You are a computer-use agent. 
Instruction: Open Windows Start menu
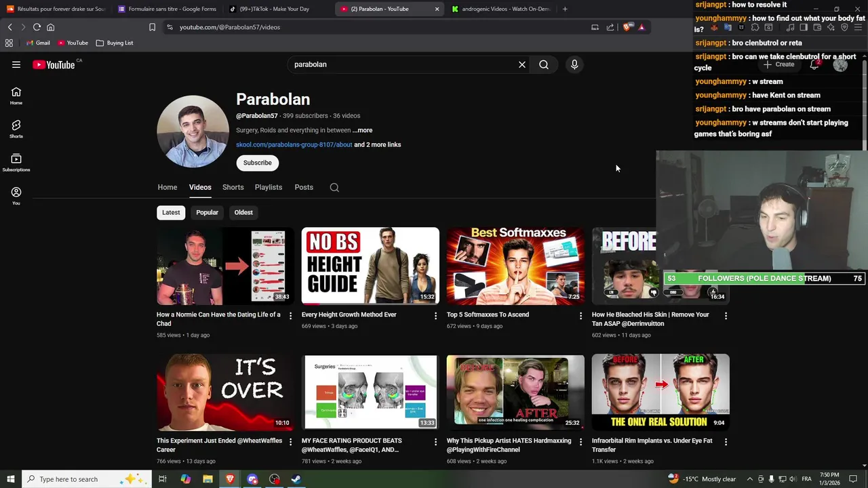(x=10, y=479)
